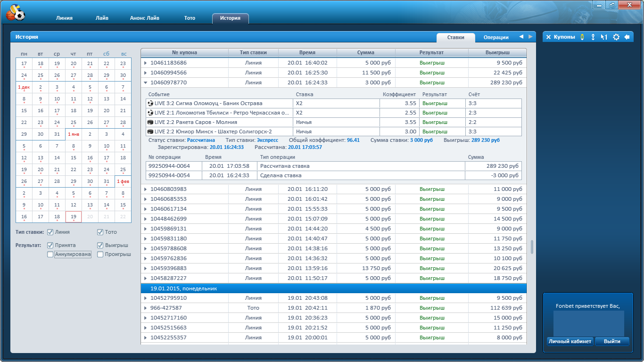Click the sports balls app logo
The width and height of the screenshot is (644, 362).
point(15,12)
